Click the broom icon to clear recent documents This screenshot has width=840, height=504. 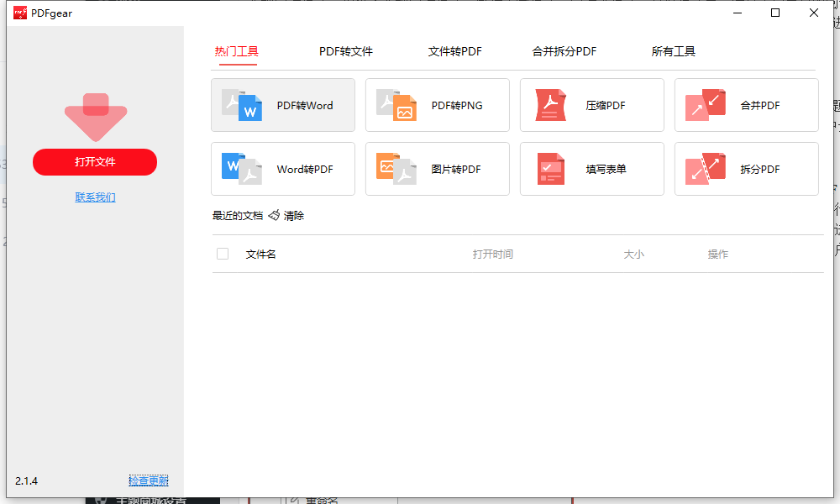[x=274, y=216]
